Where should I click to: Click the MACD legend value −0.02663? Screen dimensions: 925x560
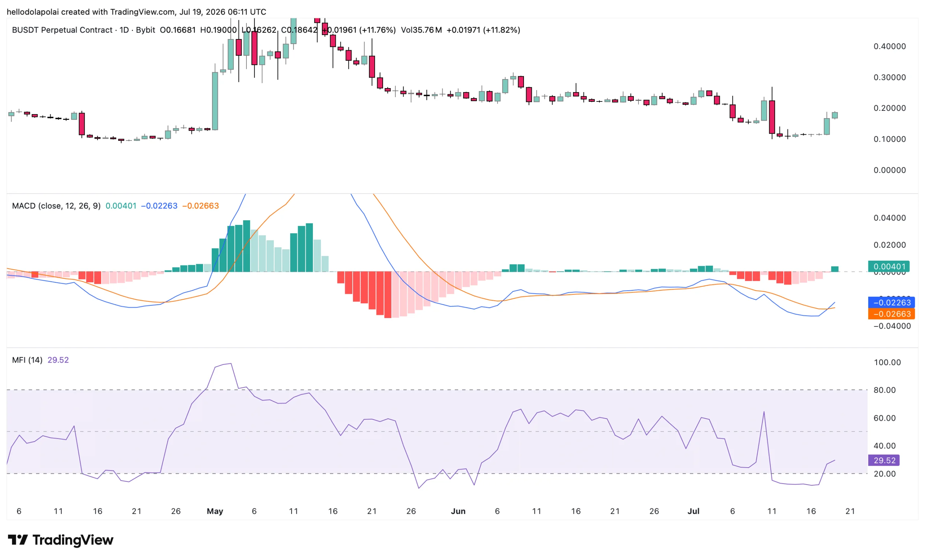pyautogui.click(x=201, y=205)
